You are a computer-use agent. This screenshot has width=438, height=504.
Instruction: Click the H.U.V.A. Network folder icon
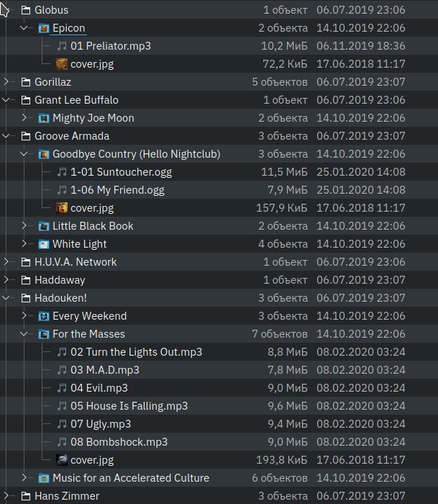(26, 262)
